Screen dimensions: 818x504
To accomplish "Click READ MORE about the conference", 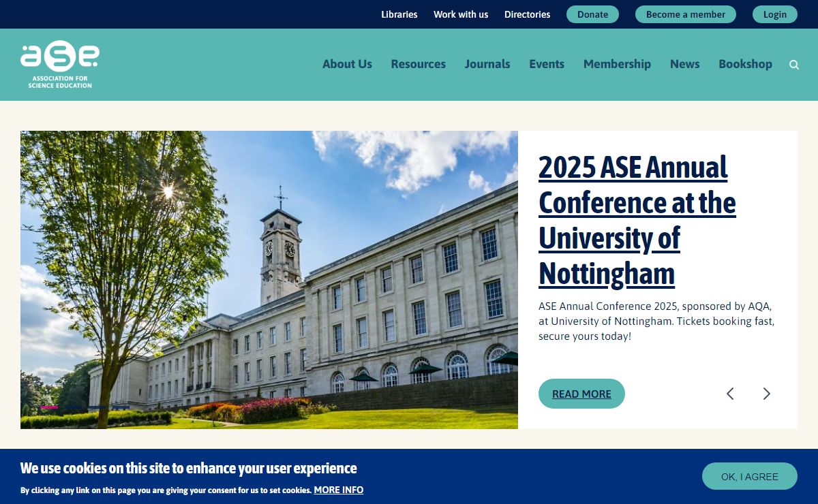I will coord(581,394).
